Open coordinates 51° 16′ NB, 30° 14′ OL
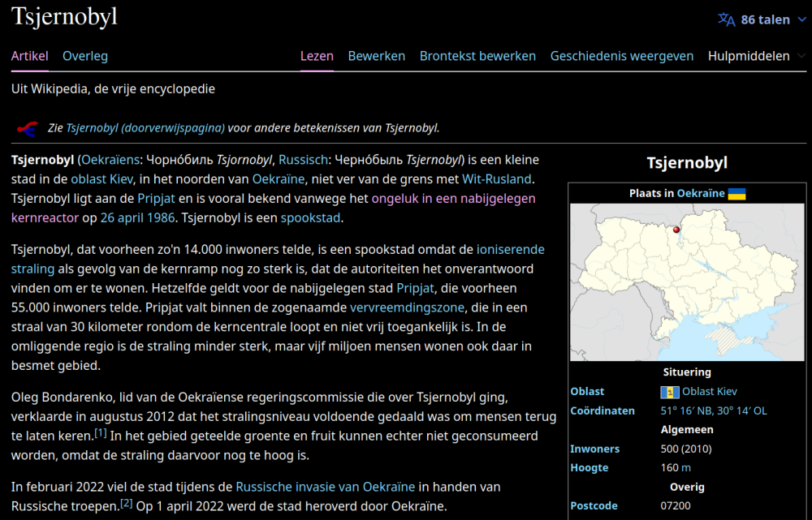Image resolution: width=812 pixels, height=520 pixels. 714,410
